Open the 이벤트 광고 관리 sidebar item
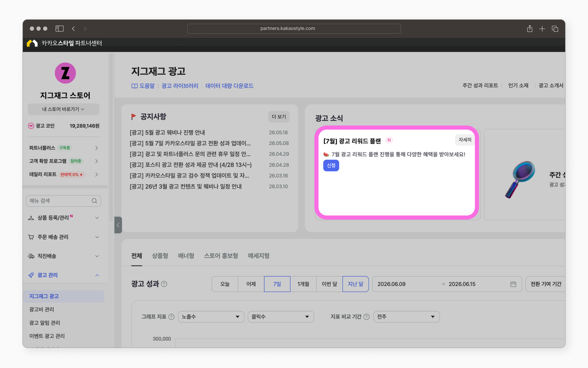The height and width of the screenshot is (368, 588). 47,336
